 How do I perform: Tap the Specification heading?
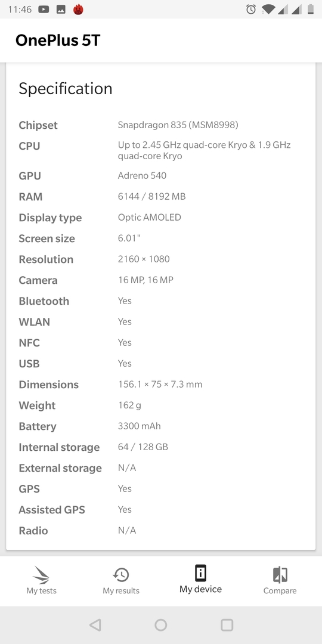click(x=66, y=89)
